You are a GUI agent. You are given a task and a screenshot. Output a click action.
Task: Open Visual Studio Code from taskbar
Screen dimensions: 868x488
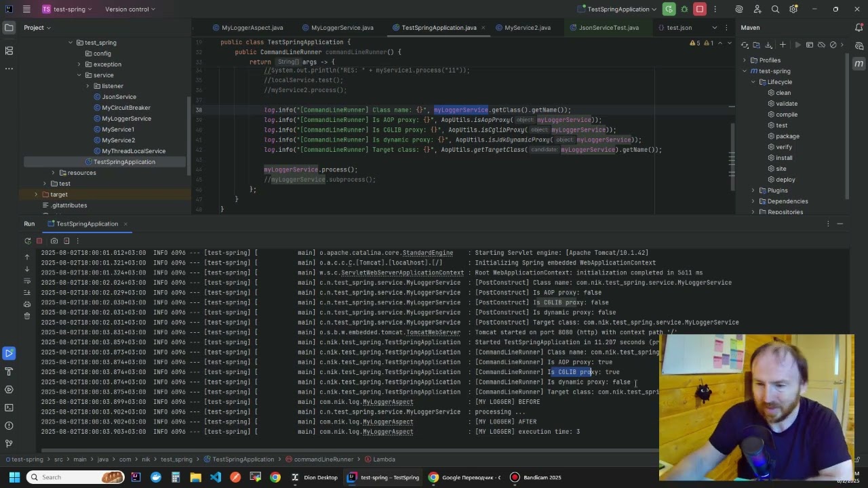coord(216,477)
